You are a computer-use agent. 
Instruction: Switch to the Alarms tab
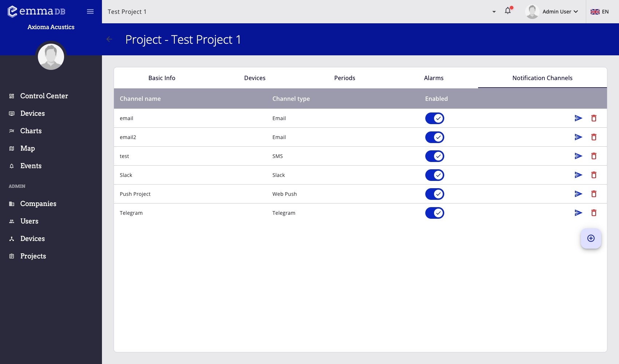pyautogui.click(x=433, y=78)
